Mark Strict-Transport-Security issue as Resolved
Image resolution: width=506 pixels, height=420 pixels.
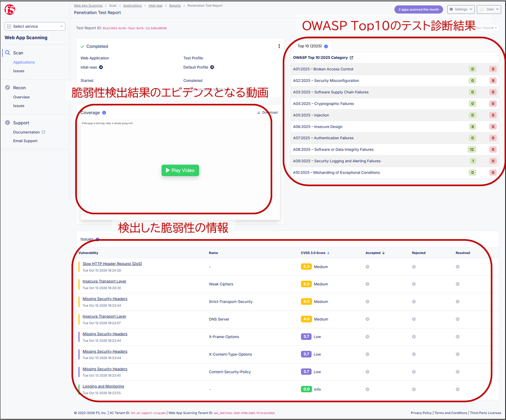click(x=458, y=302)
